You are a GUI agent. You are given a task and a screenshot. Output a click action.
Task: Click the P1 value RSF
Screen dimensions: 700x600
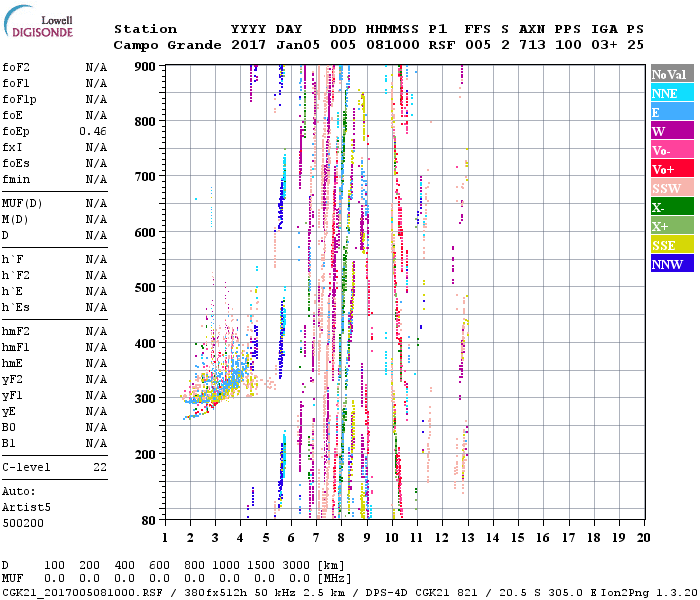click(442, 45)
